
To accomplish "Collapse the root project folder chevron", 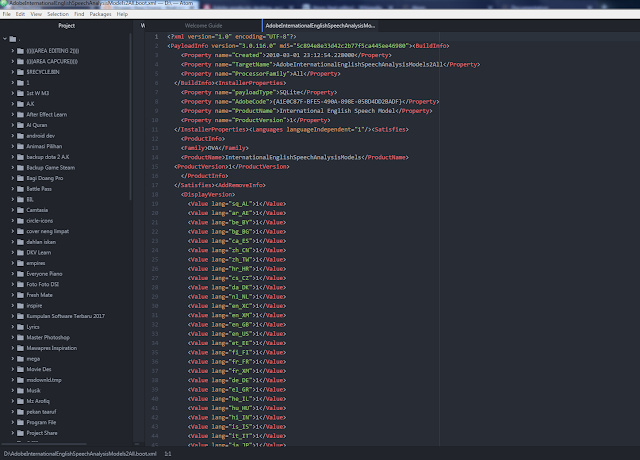I will tap(5, 39).
